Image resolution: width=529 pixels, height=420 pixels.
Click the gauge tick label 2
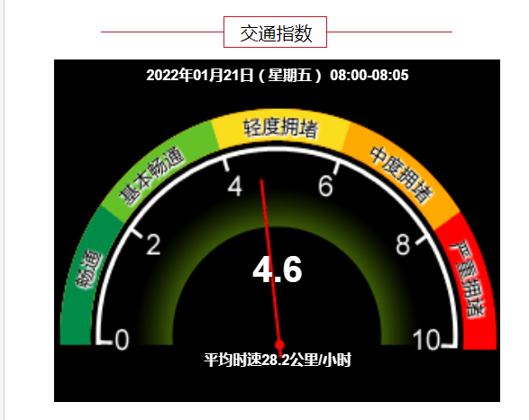coord(153,244)
